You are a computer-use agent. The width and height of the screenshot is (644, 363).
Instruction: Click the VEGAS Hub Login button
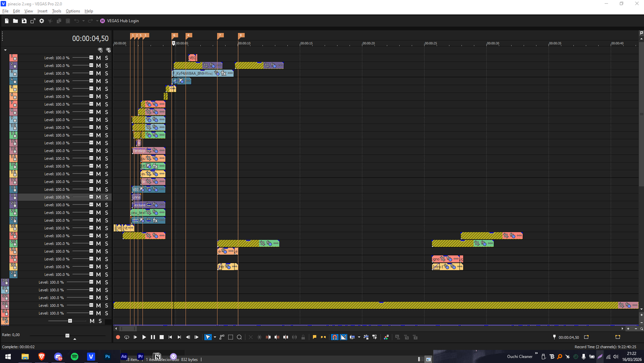[x=120, y=21]
